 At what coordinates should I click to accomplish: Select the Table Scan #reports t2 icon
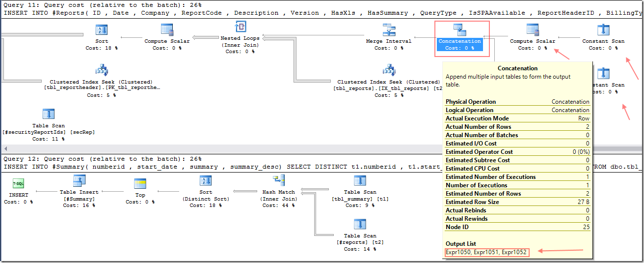(x=360, y=225)
